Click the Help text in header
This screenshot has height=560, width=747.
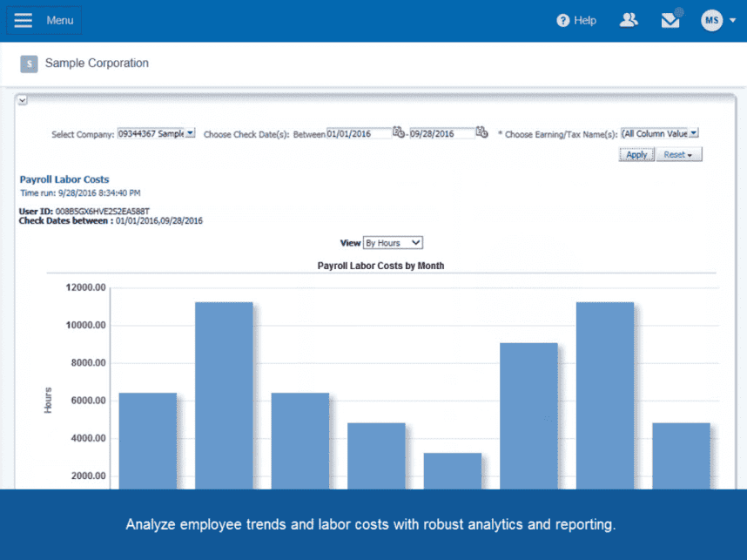point(585,20)
